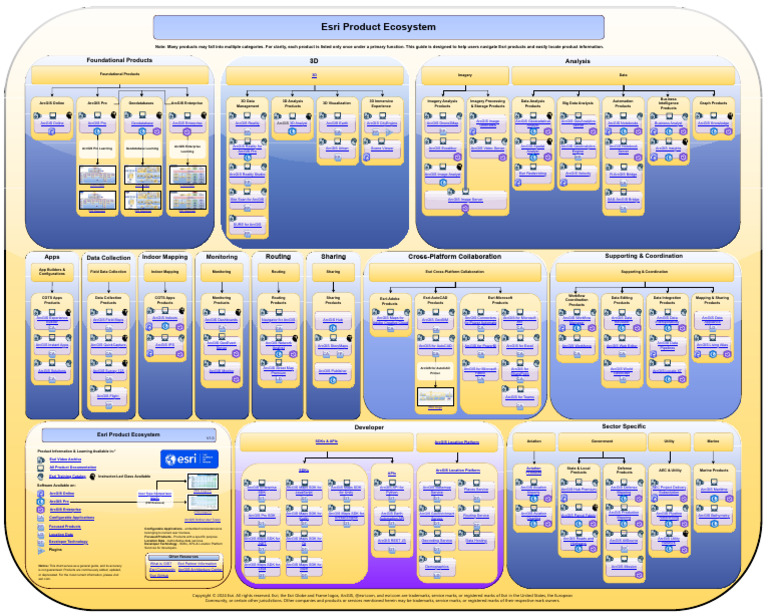Click the blue Pro badge under ArcGIS 3D Analyst

(x=292, y=132)
